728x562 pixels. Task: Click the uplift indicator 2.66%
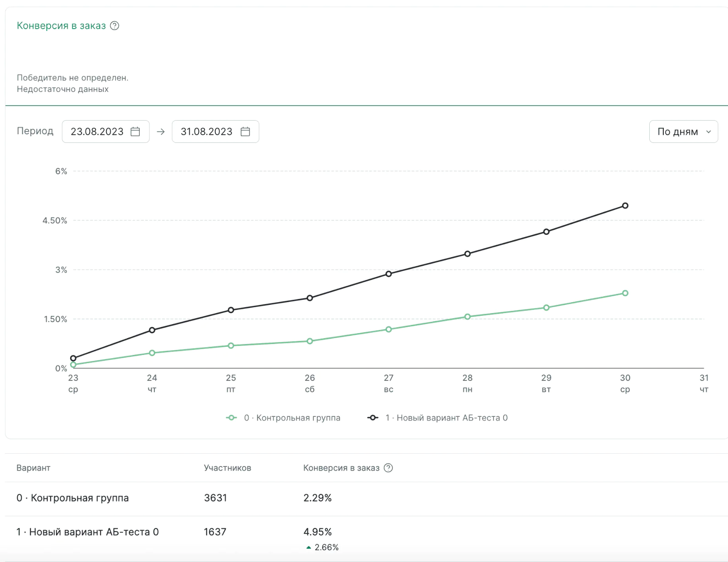click(322, 547)
